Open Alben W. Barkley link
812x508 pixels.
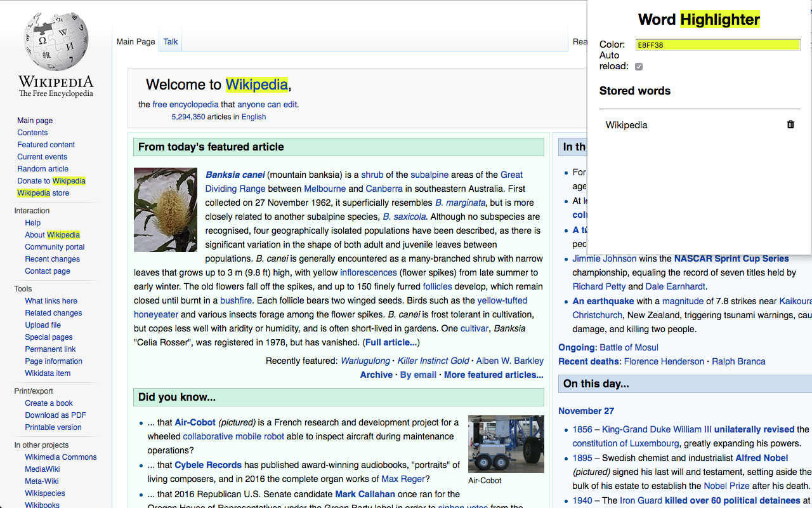coord(510,361)
